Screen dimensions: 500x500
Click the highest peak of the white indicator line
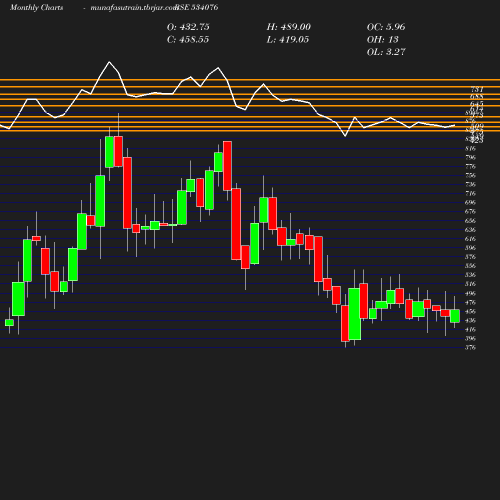(109, 62)
